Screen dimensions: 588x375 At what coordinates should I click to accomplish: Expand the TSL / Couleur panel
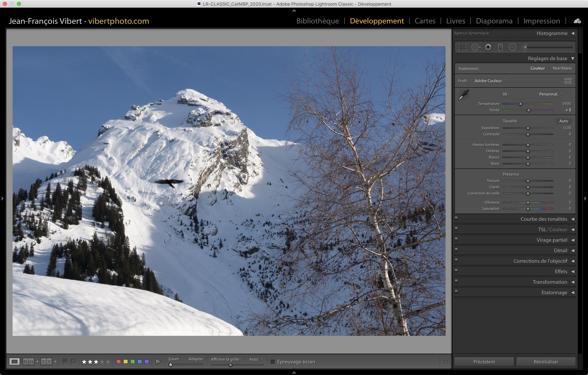[x=552, y=230]
